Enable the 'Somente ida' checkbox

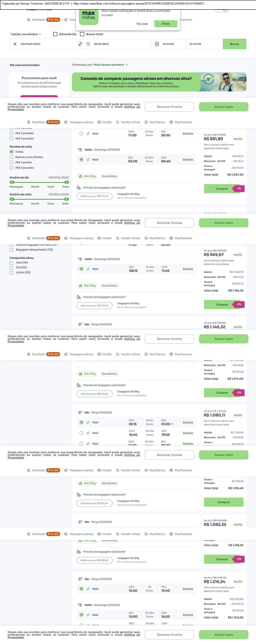coord(55,34)
